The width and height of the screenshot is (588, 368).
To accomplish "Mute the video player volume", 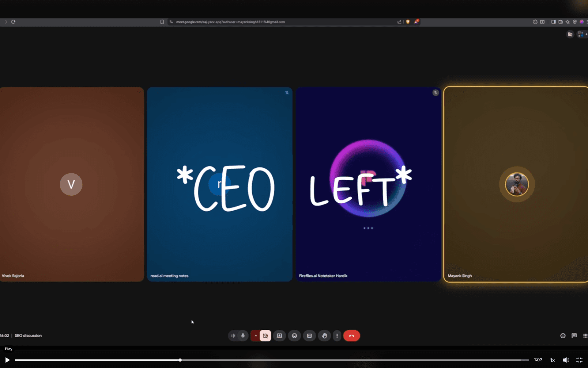I will pyautogui.click(x=566, y=360).
